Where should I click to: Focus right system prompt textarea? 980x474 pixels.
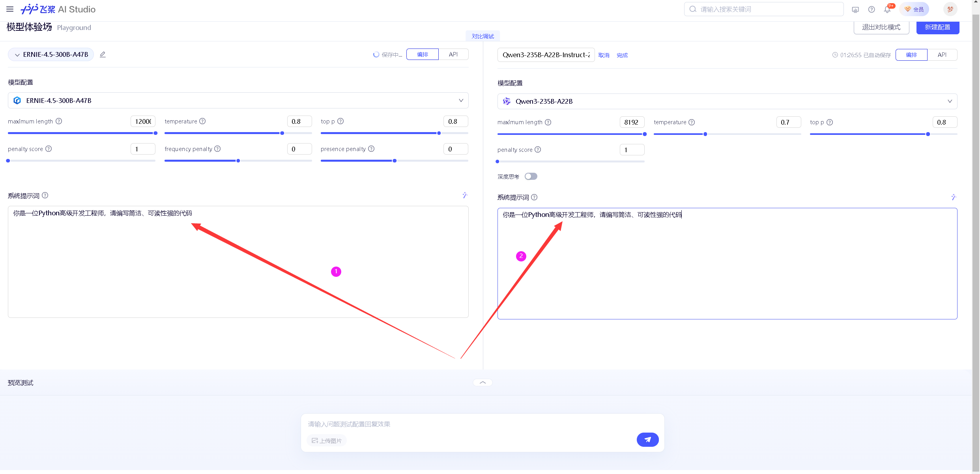click(727, 263)
